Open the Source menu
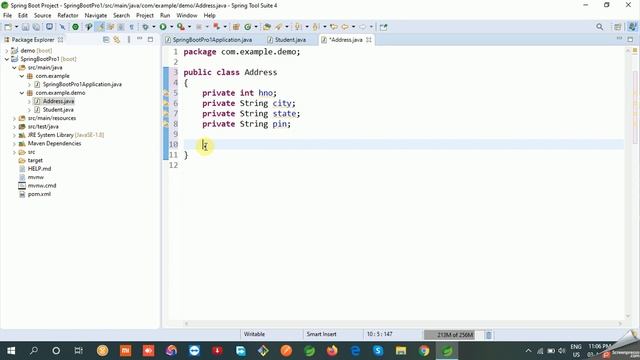Screen dimensions: 640x360 coord(42,15)
